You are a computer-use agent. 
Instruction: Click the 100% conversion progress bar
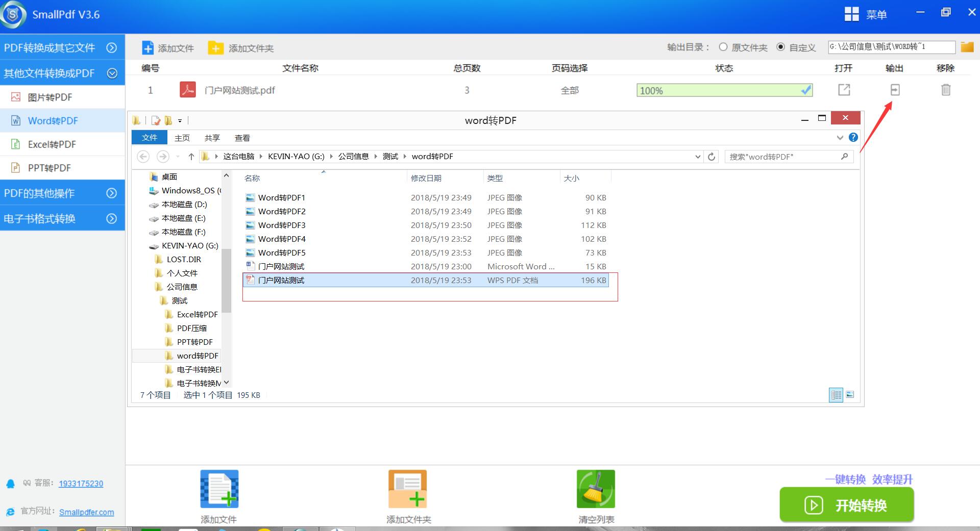click(x=724, y=90)
